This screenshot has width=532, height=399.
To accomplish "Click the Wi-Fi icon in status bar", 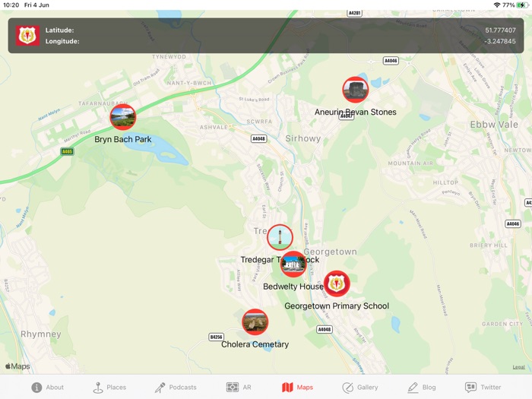I will (x=497, y=5).
